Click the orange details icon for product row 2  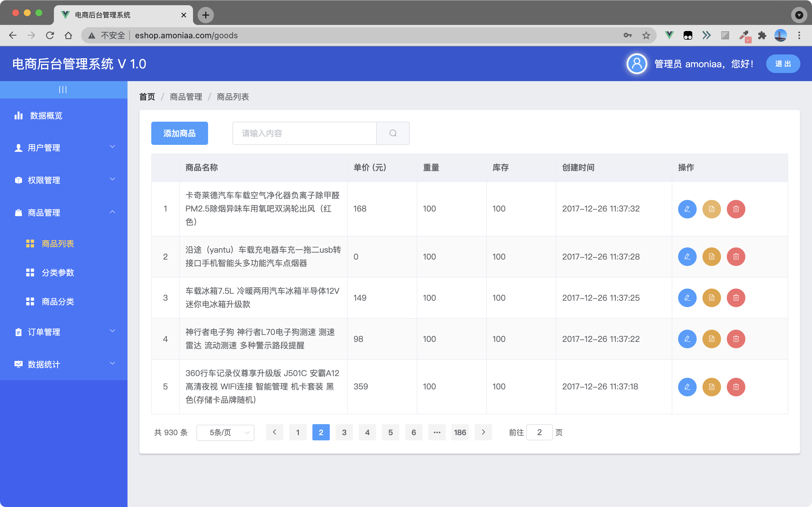coord(711,256)
